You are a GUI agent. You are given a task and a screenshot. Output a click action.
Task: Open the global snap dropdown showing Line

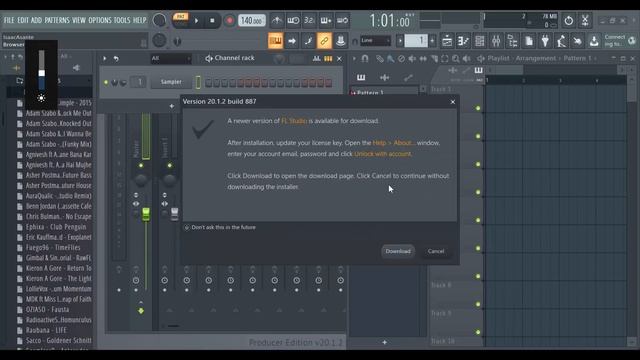point(375,40)
